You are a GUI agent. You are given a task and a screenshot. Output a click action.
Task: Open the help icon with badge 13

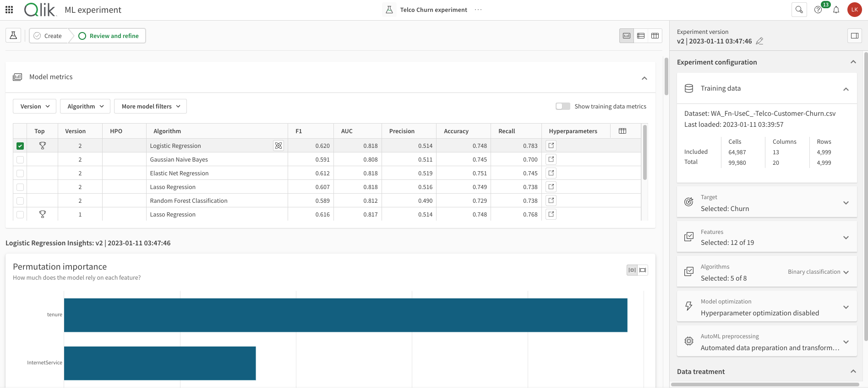tap(818, 10)
